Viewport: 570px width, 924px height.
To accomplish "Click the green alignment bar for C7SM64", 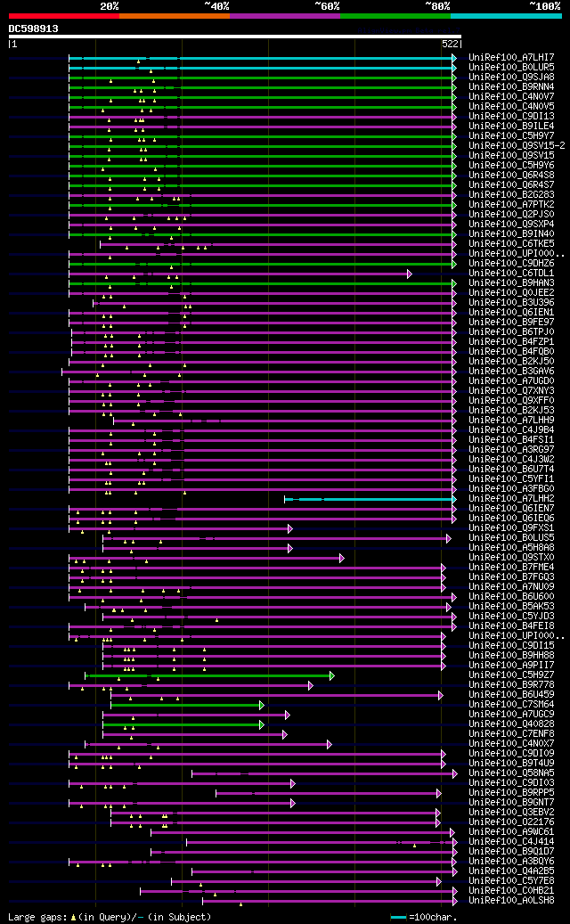I will pyautogui.click(x=186, y=706).
